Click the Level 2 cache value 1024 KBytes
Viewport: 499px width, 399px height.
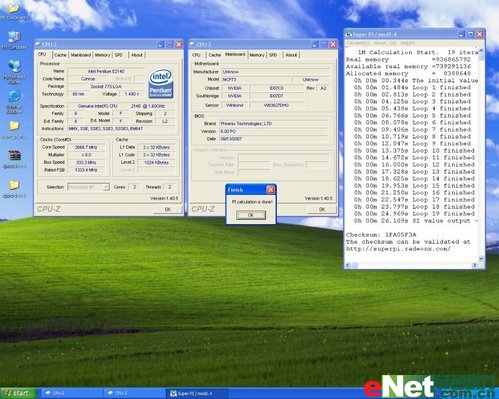pos(156,162)
